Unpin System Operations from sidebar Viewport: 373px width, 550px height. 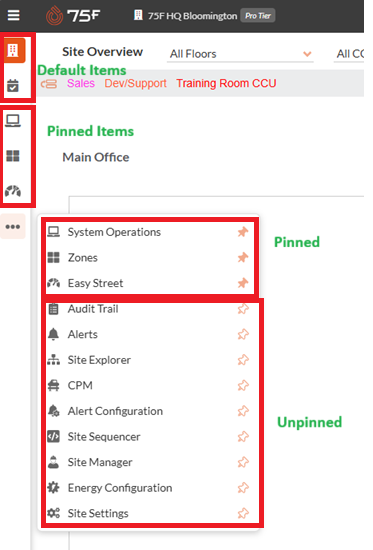243,232
